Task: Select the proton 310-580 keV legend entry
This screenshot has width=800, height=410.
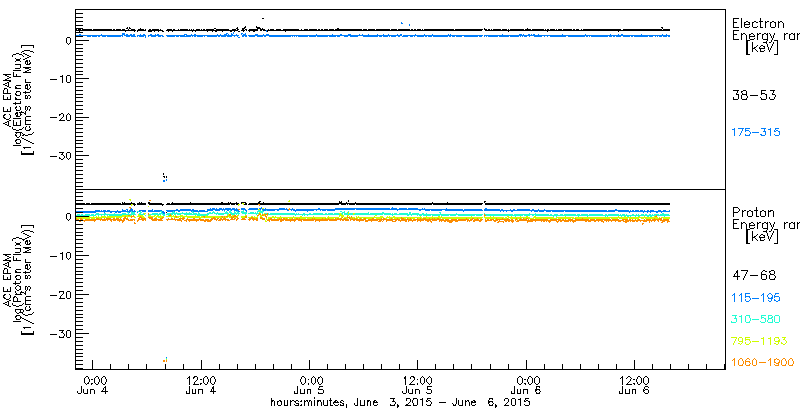Action: [756, 320]
